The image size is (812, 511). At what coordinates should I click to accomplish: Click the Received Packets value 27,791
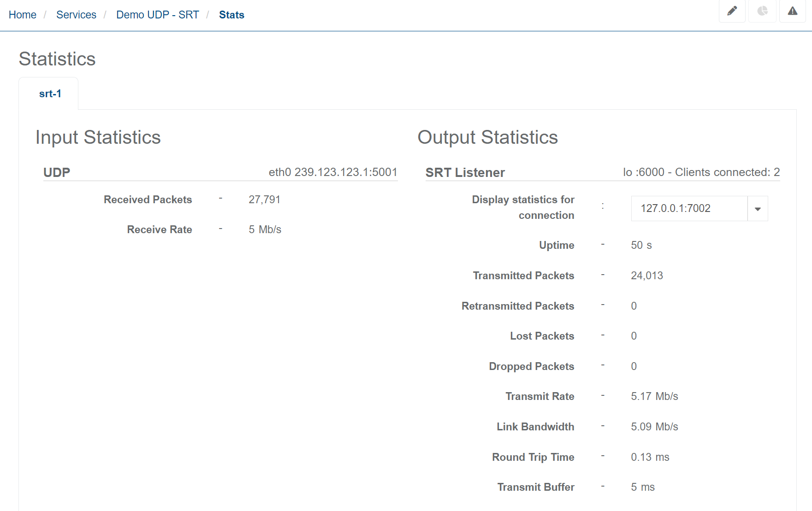tap(264, 200)
